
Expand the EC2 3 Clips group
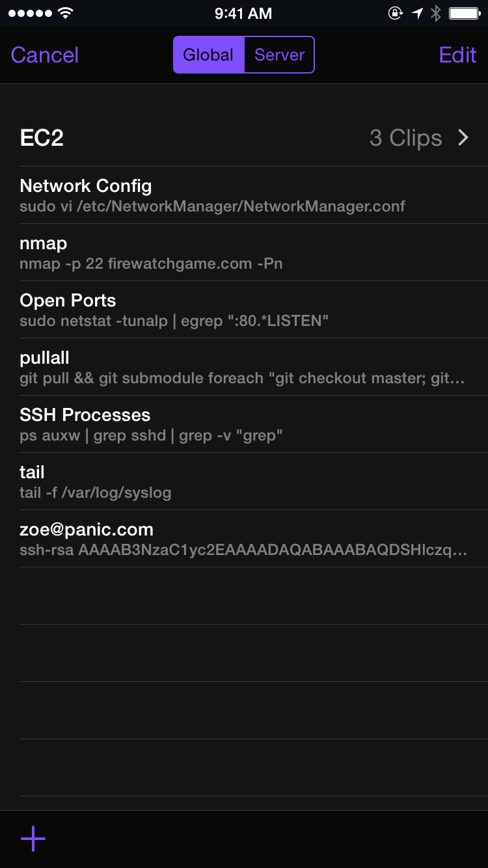coord(244,138)
